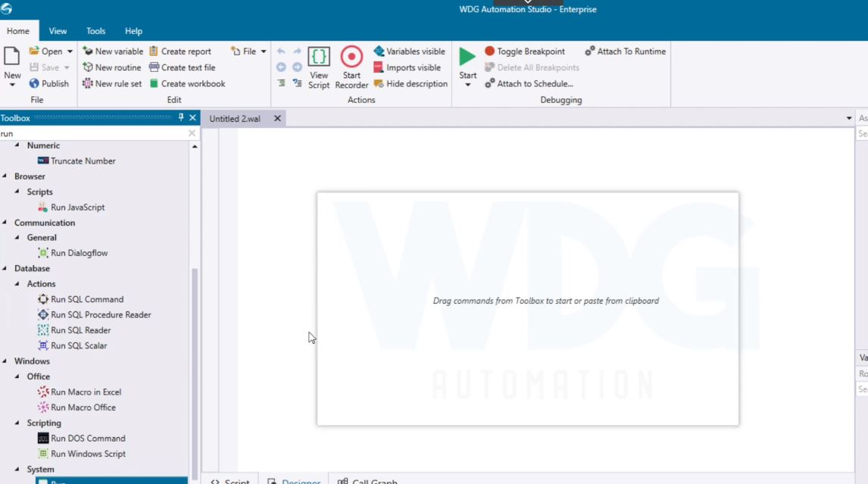
Task: Open the View ribbon tab
Action: tap(58, 31)
